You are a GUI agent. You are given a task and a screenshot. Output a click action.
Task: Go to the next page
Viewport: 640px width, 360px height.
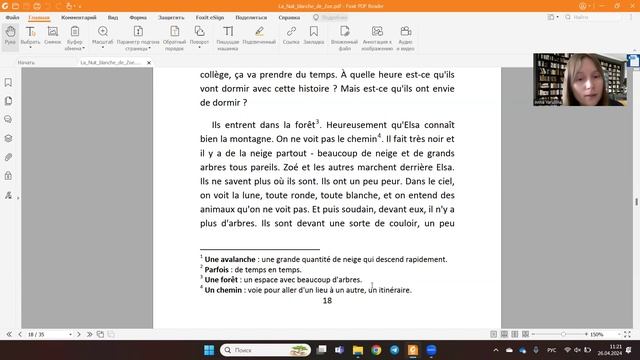(x=79, y=334)
